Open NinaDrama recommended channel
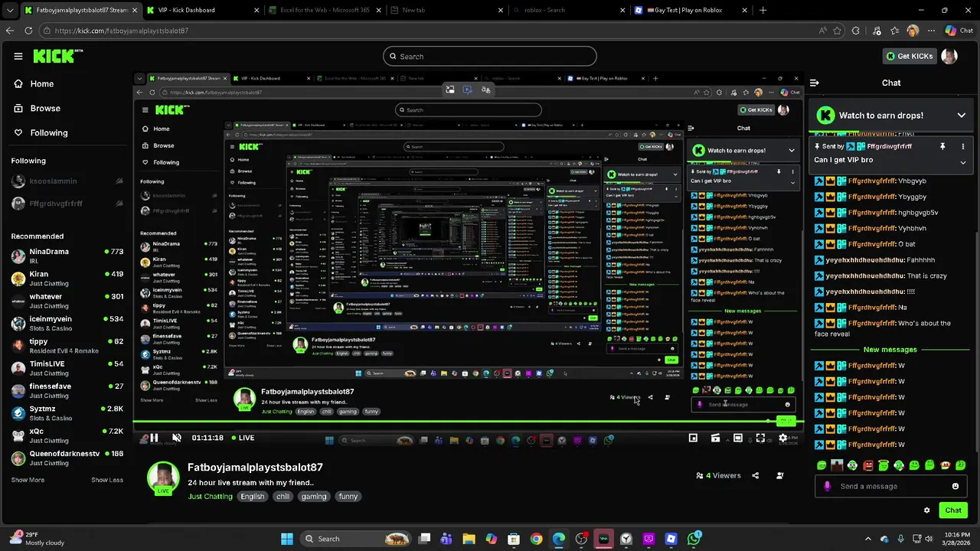The height and width of the screenshot is (551, 980). 67,256
